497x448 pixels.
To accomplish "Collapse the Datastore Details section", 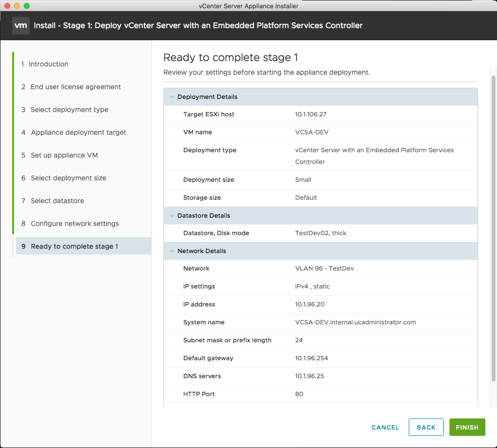I will 172,216.
